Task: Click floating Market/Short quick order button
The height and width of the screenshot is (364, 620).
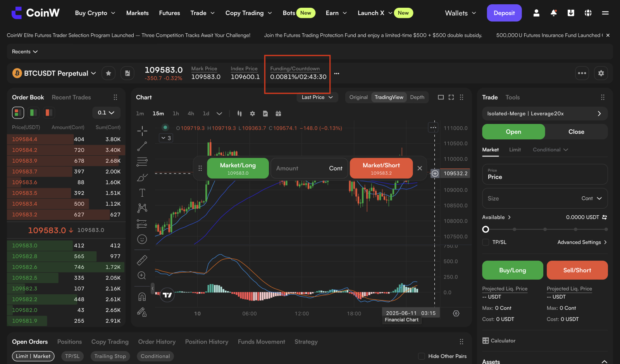Action: 381,168
